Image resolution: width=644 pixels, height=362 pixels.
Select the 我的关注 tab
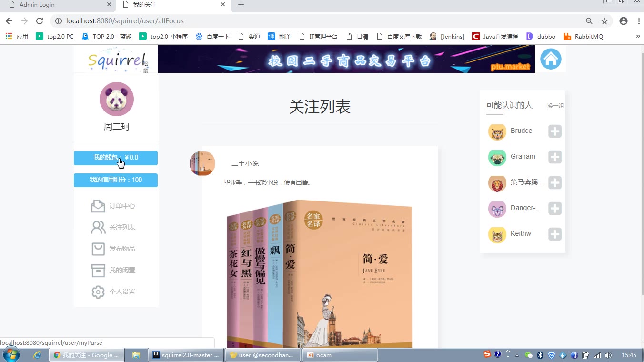tap(173, 5)
